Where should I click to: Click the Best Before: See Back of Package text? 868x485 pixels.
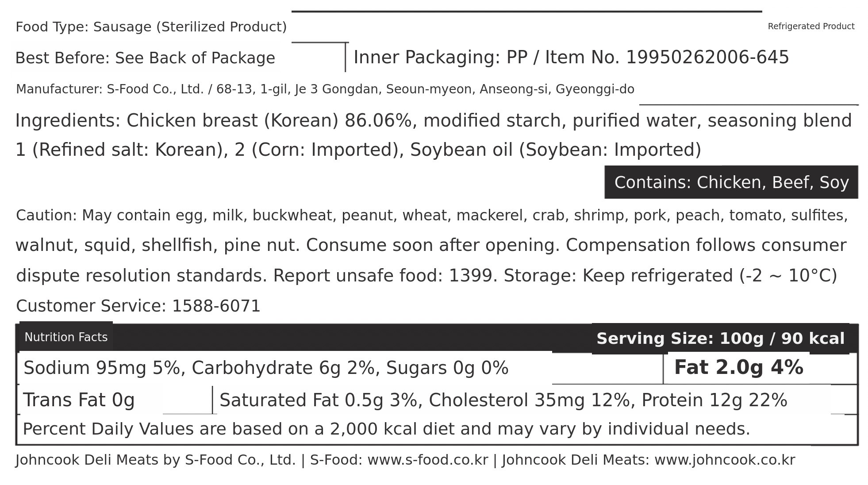[145, 58]
